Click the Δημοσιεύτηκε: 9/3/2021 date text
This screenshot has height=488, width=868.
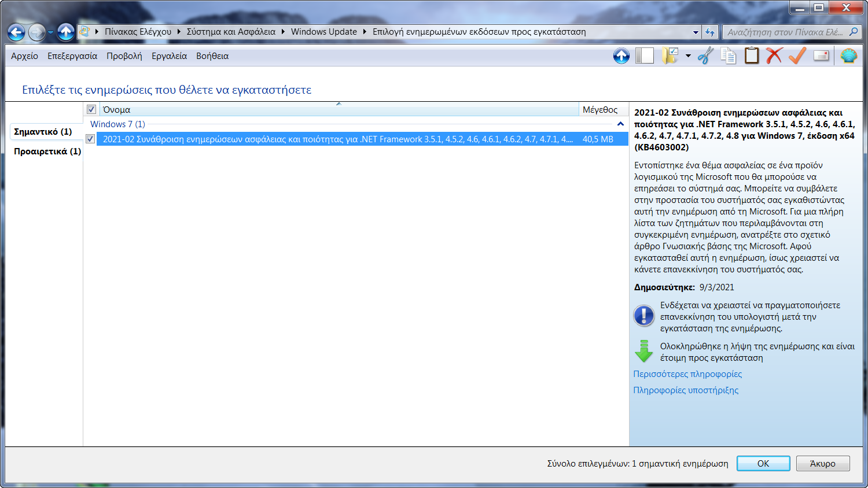click(x=684, y=287)
